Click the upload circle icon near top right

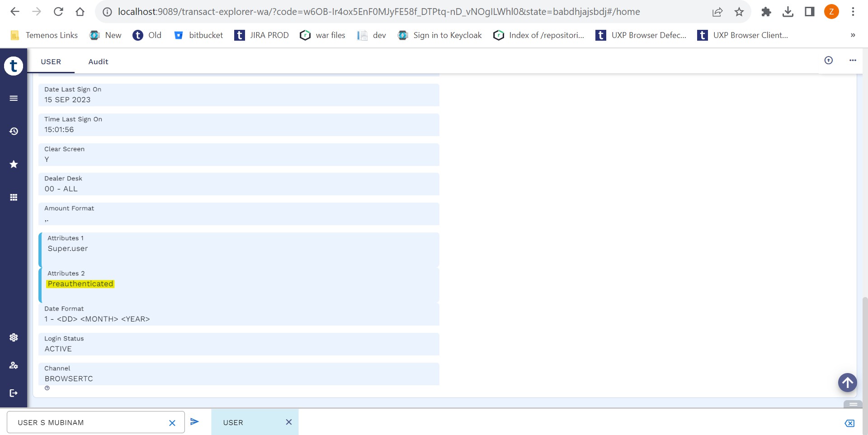point(828,60)
